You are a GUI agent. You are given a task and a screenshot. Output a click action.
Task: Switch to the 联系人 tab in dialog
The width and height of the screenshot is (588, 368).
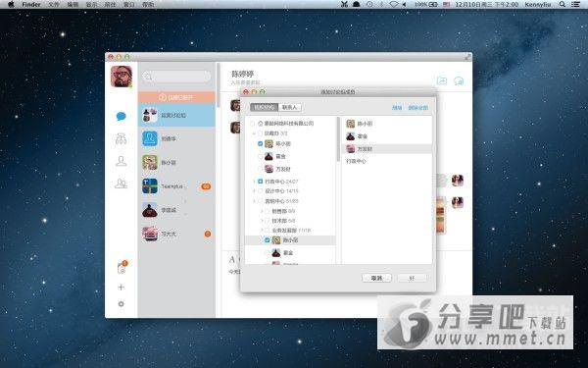[289, 107]
